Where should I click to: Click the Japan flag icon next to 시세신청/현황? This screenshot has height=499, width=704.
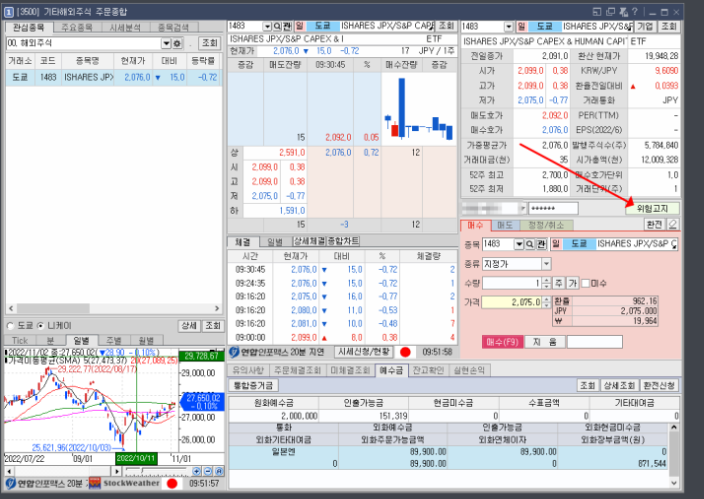click(405, 352)
